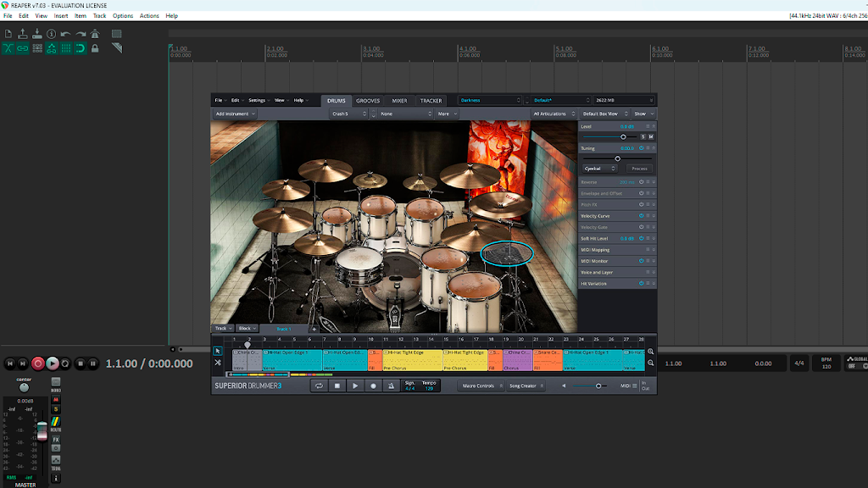Open the Show dropdown

point(644,114)
